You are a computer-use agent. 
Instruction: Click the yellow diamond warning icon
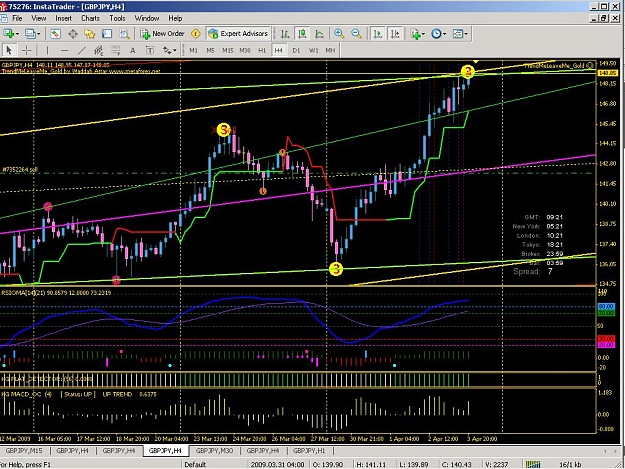[x=196, y=34]
